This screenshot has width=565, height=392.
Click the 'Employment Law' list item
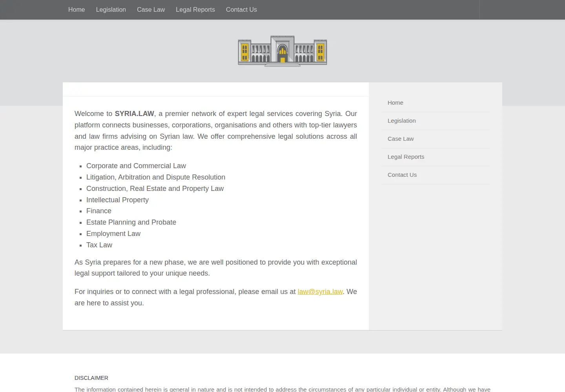click(x=113, y=234)
